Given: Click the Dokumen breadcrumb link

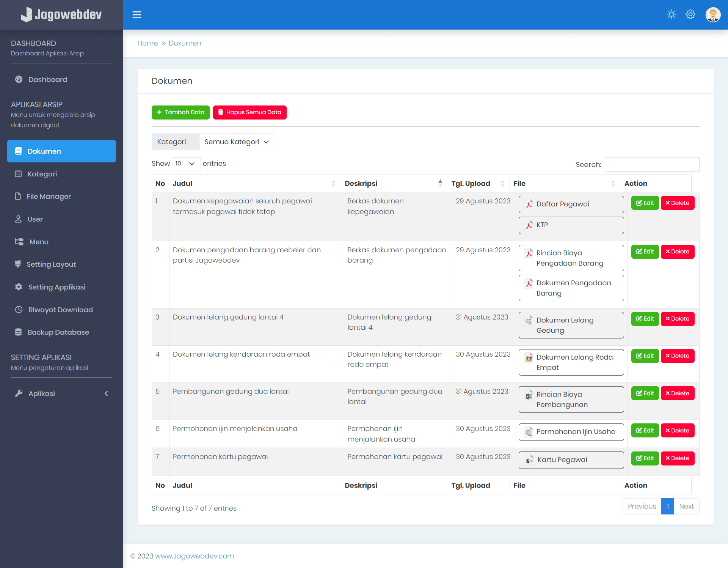Looking at the screenshot, I should [x=185, y=43].
